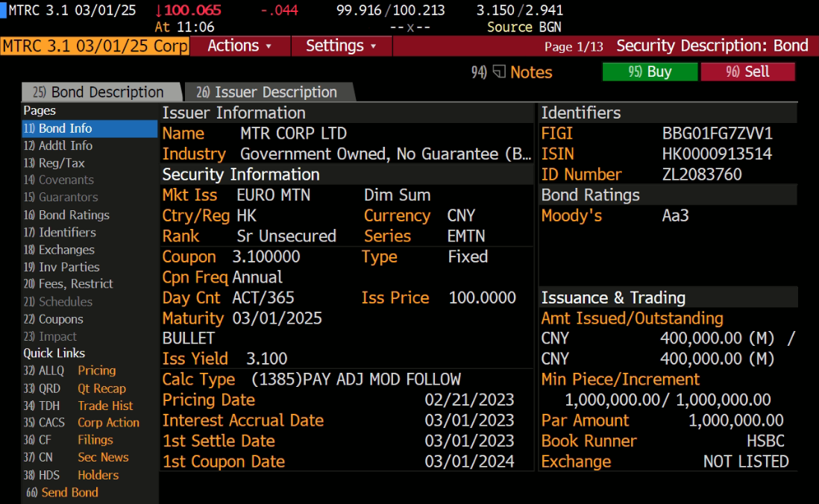Open the HDS Holders quick link
The image size is (819, 504).
(x=71, y=475)
